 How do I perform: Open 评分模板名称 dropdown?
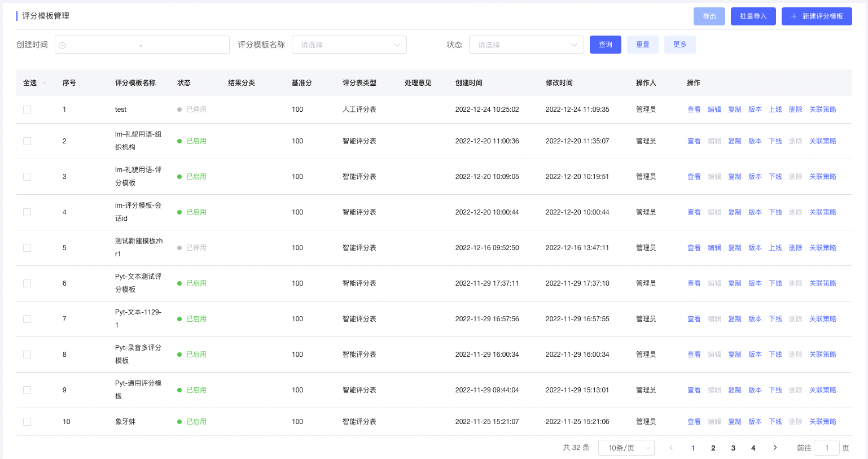pos(349,45)
